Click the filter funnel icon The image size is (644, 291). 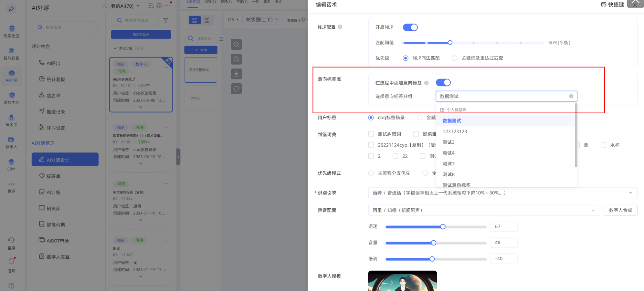(x=166, y=20)
